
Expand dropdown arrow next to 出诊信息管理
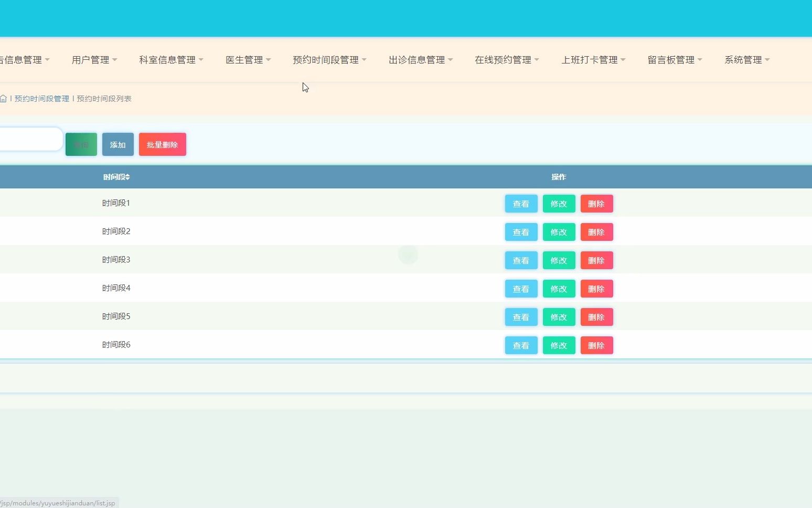[451, 60]
